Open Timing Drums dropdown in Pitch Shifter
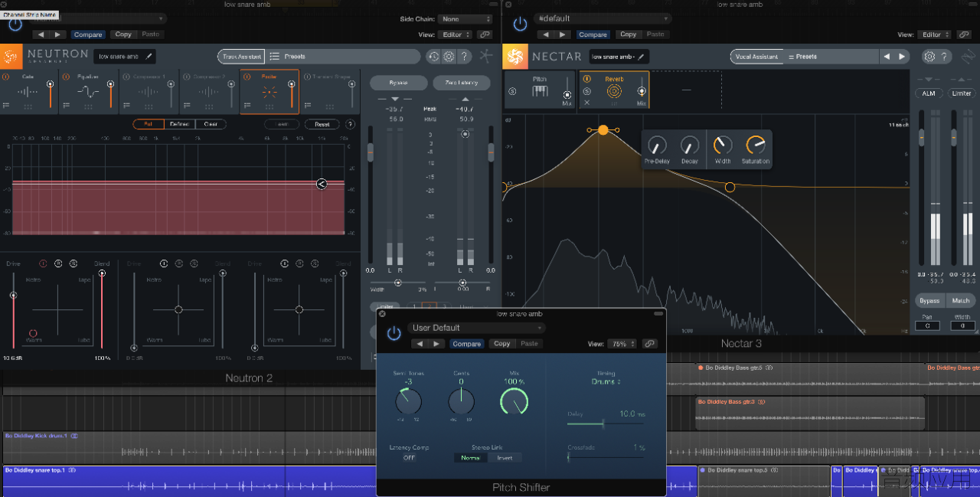Screen dimensions: 980x497 (x=606, y=381)
